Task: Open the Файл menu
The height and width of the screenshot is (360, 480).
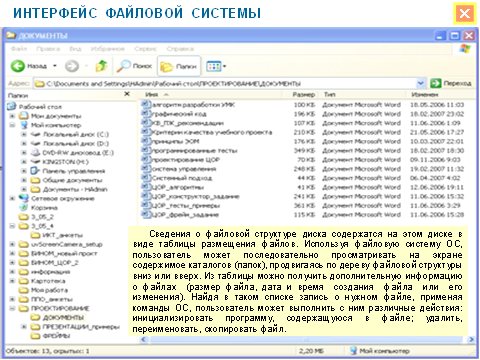Action: (x=19, y=49)
